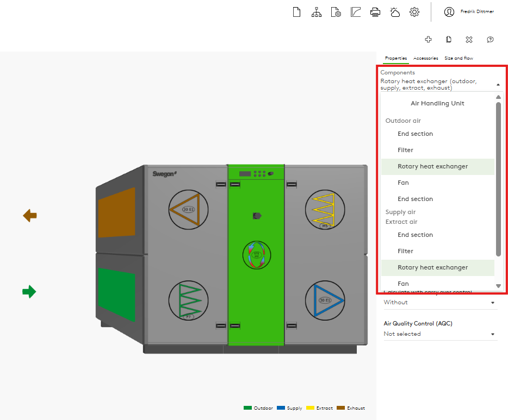
Task: Click the help question bubble icon
Action: point(490,39)
